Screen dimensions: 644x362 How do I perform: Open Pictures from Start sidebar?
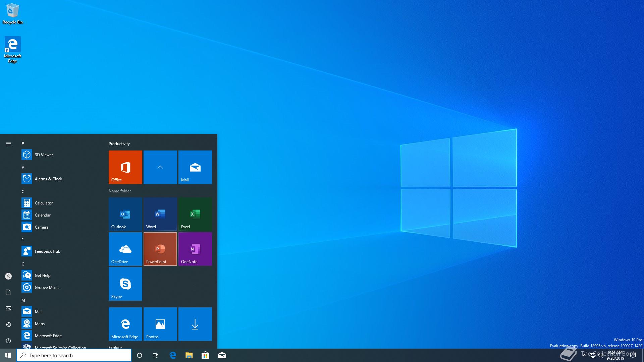coord(8,308)
